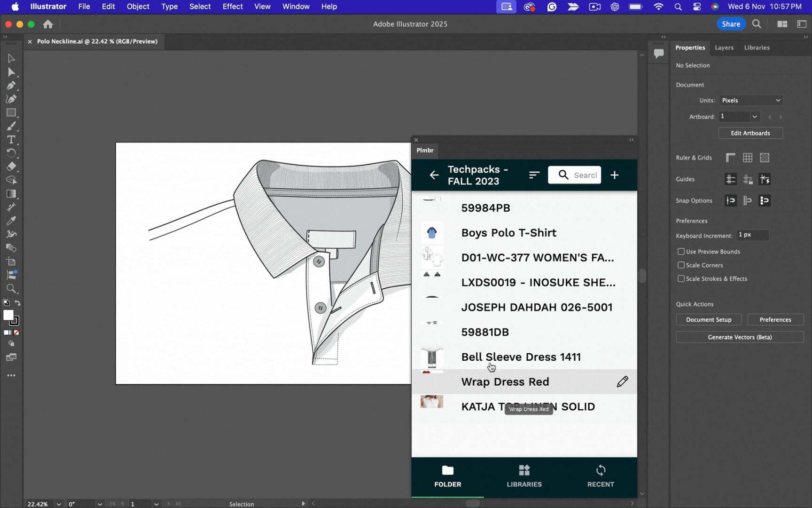Switch to the Libraries panel tab

coord(757,48)
